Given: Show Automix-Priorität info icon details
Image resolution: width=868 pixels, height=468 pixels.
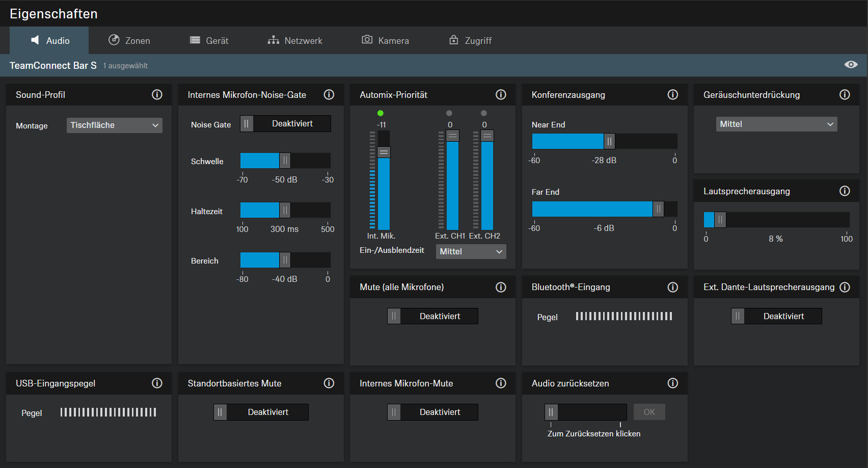Looking at the screenshot, I should point(501,95).
